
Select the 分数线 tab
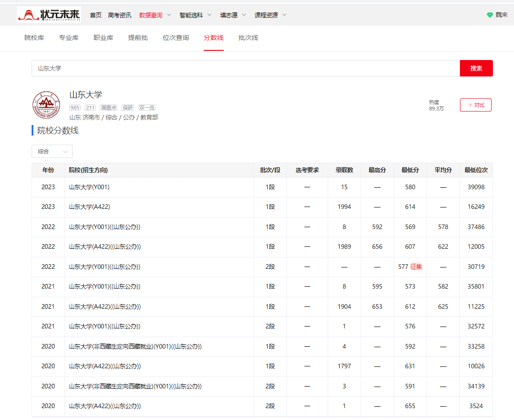pyautogui.click(x=213, y=38)
